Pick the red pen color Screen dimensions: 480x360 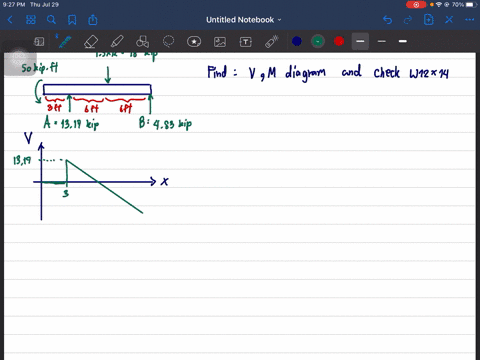[339, 41]
